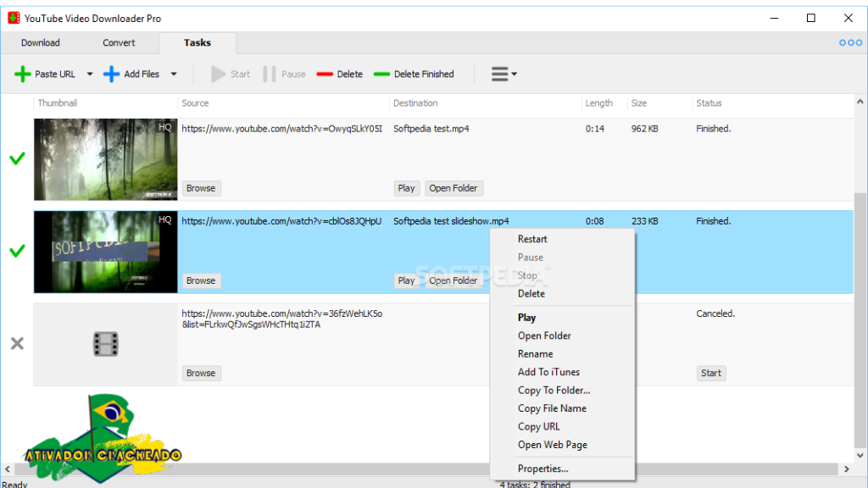Click URL ending OwyqSLkY05I
868x488 pixels.
click(281, 129)
